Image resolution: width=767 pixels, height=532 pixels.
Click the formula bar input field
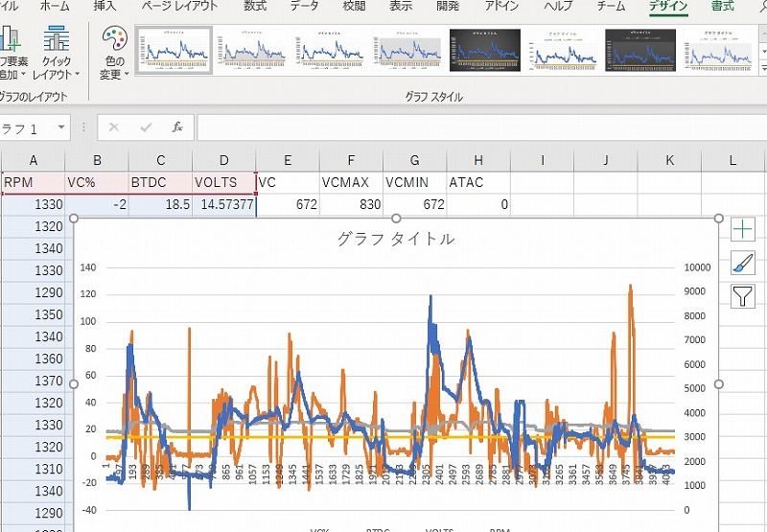[479, 127]
